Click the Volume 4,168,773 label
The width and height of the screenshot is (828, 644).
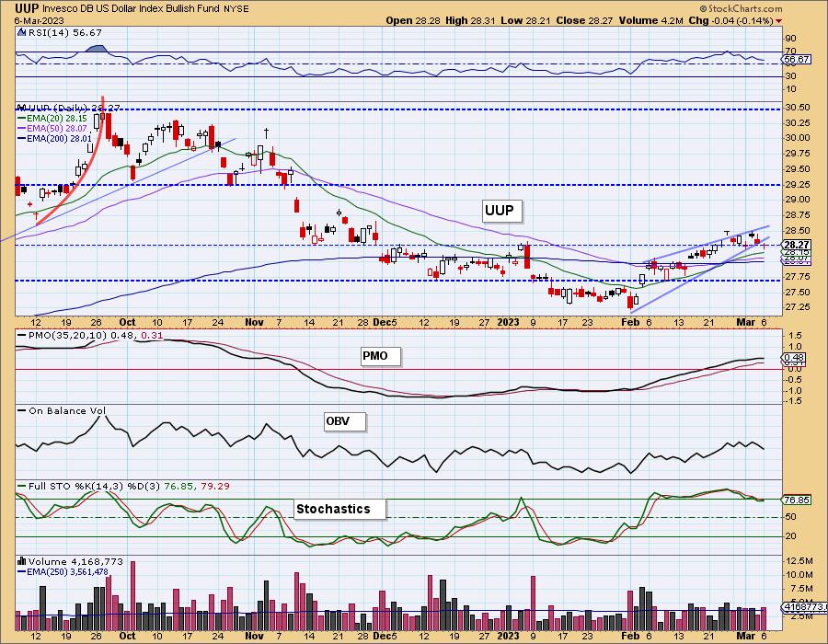(x=70, y=561)
